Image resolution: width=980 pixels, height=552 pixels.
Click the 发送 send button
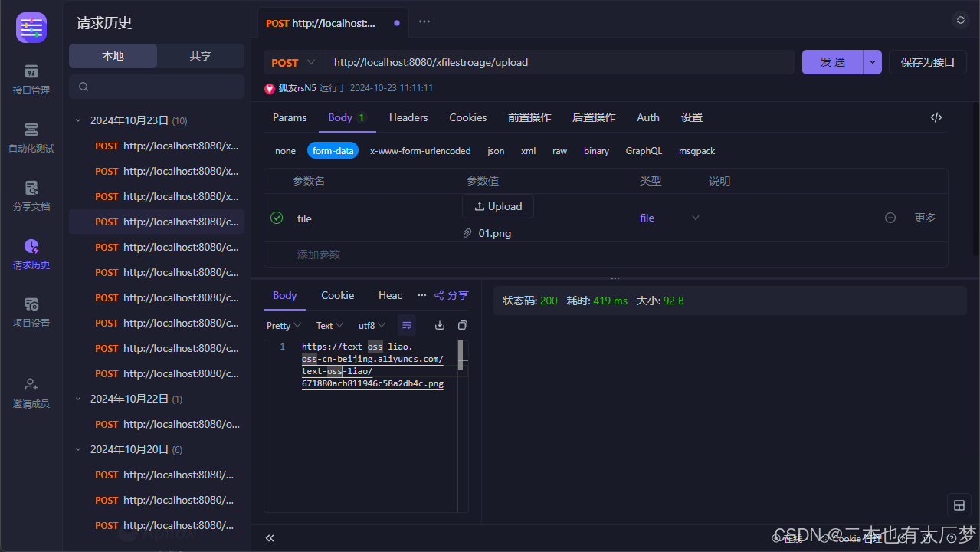832,62
